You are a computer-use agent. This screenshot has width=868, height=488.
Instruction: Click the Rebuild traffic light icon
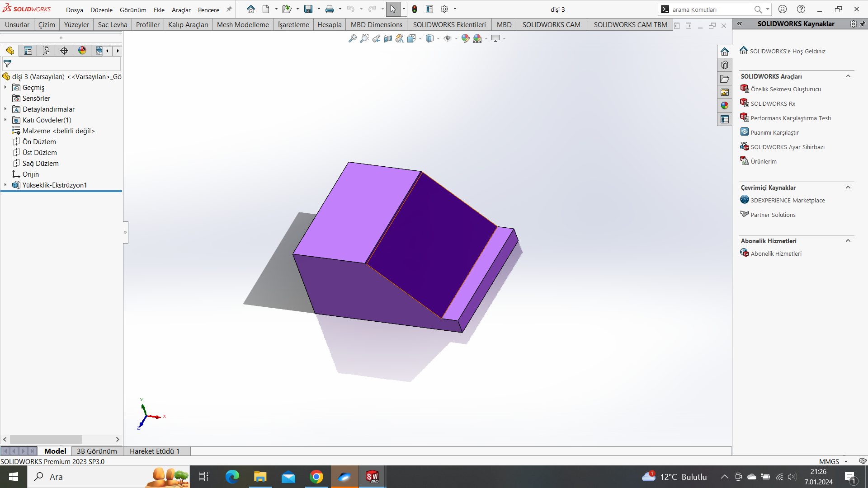click(x=415, y=9)
